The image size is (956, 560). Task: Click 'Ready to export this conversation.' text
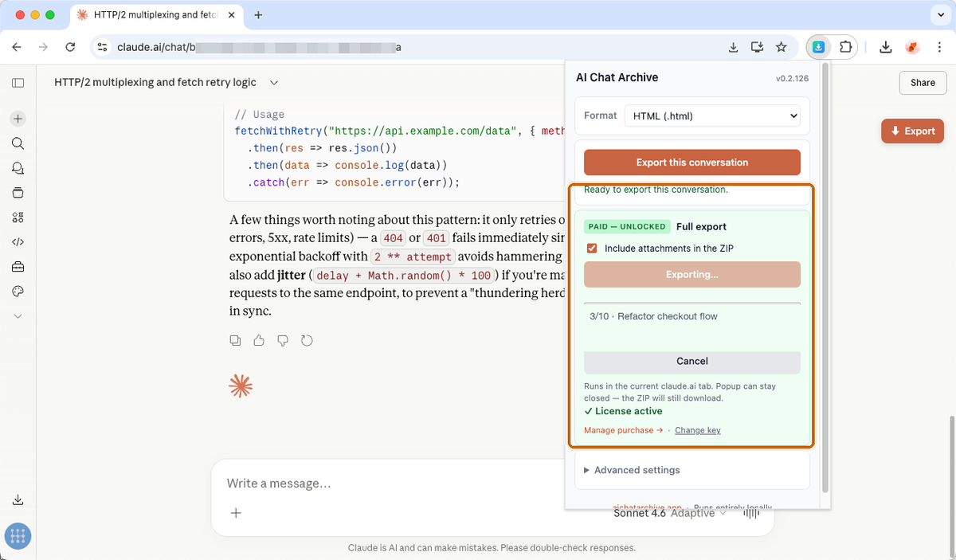tap(656, 190)
